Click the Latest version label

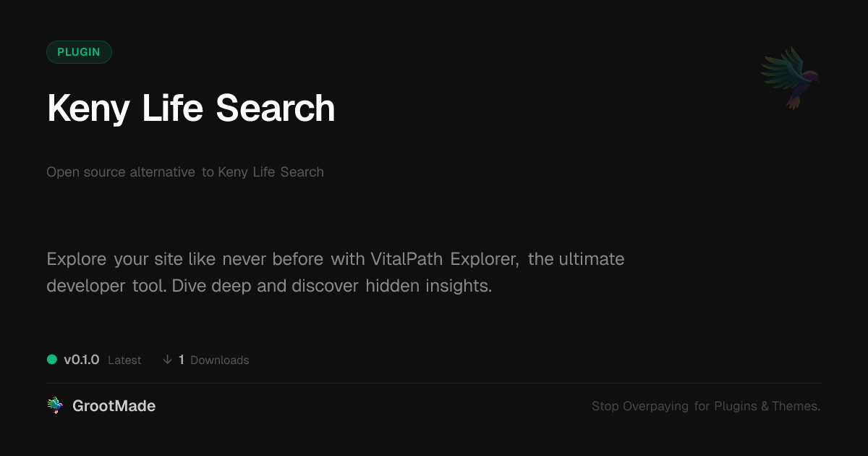124,360
